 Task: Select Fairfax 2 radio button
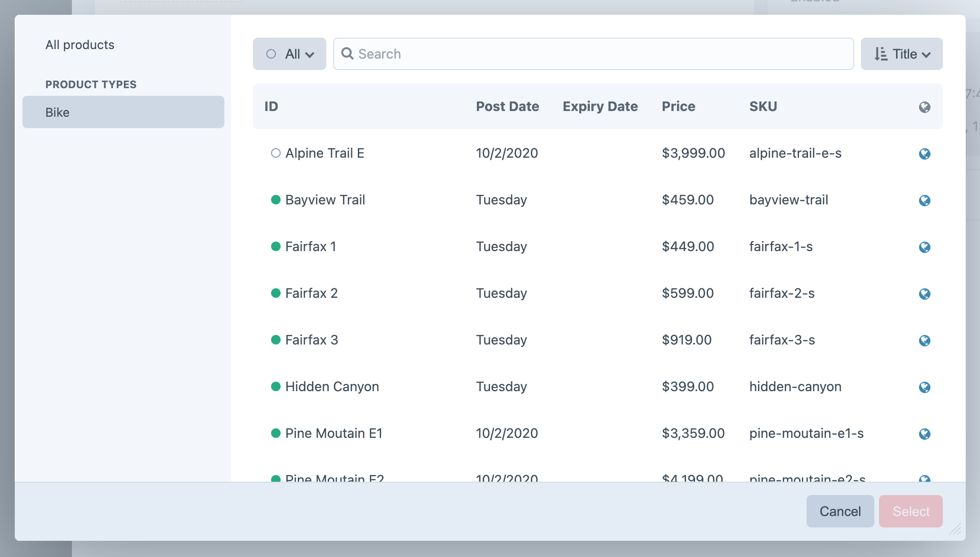pyautogui.click(x=273, y=293)
